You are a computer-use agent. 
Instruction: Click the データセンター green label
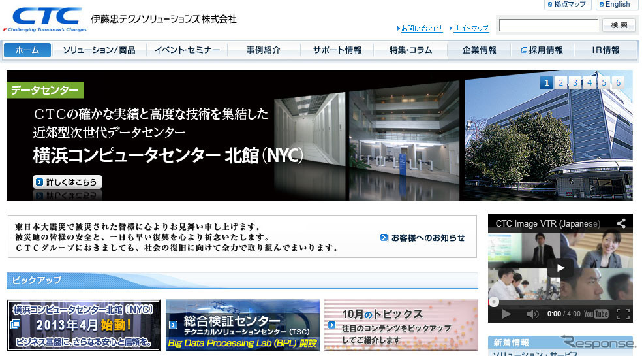[45, 90]
